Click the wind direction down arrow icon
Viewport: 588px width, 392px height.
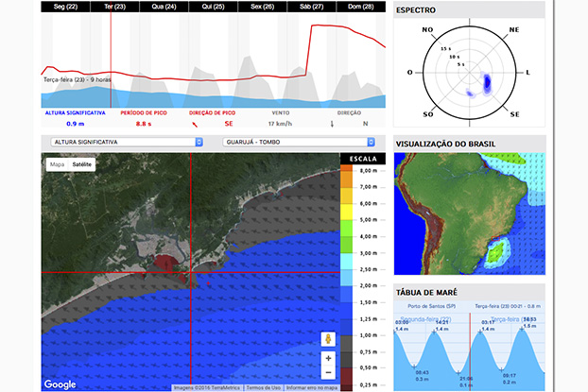pyautogui.click(x=332, y=124)
